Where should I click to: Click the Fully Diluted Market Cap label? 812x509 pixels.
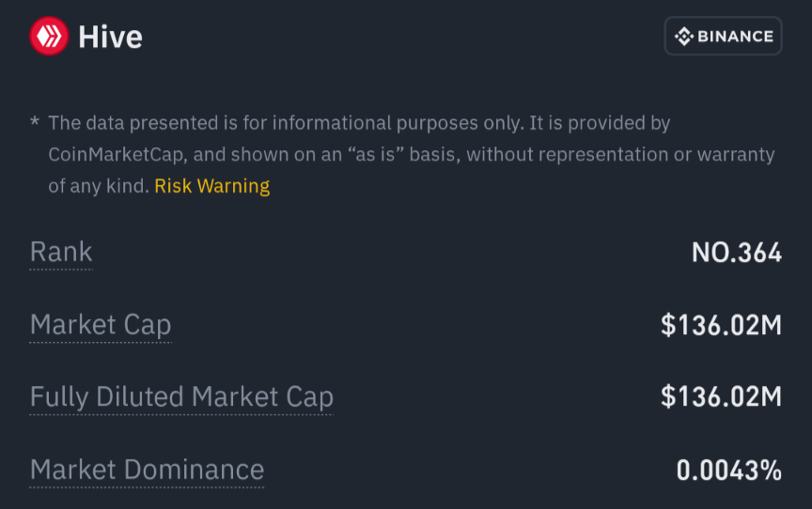(181, 397)
